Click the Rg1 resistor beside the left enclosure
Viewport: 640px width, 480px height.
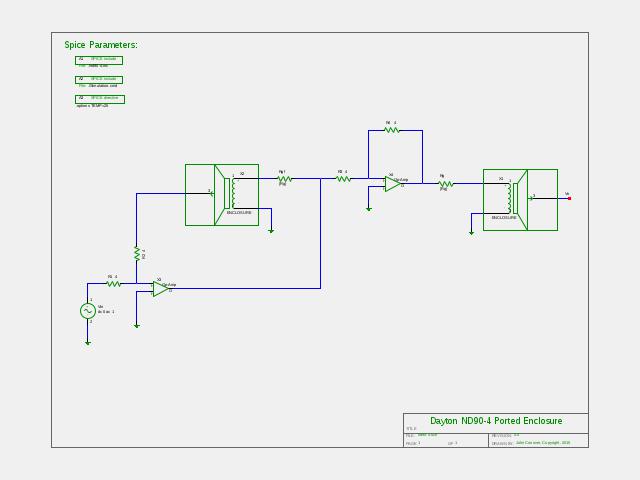(284, 179)
